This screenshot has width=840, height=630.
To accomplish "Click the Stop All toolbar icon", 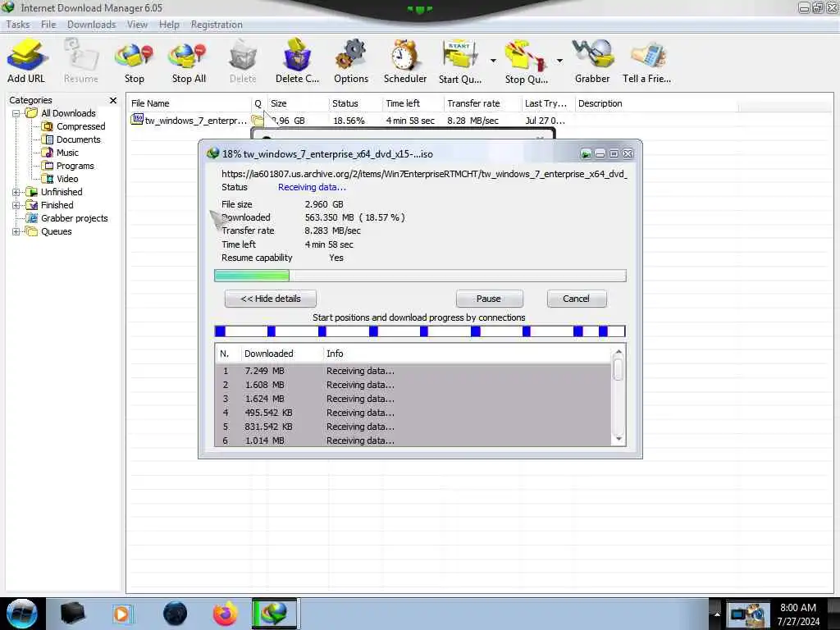I will 189,61.
